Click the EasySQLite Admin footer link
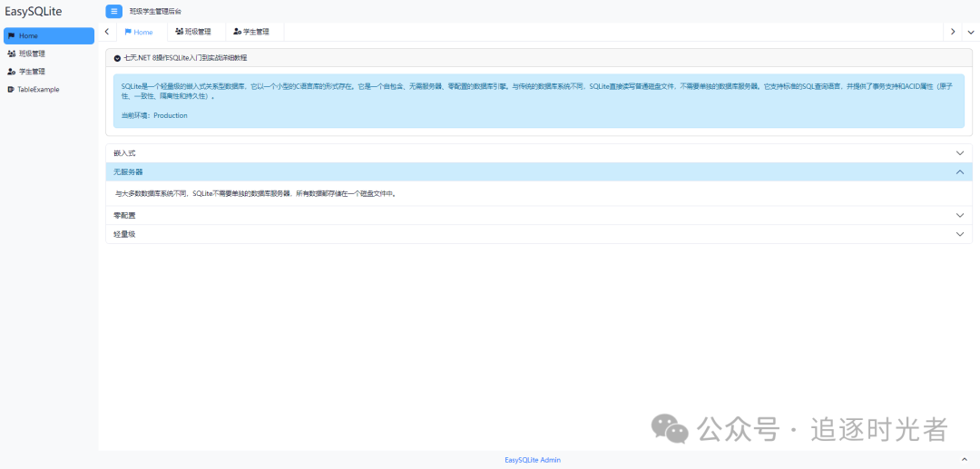The width and height of the screenshot is (980, 469). pos(533,460)
